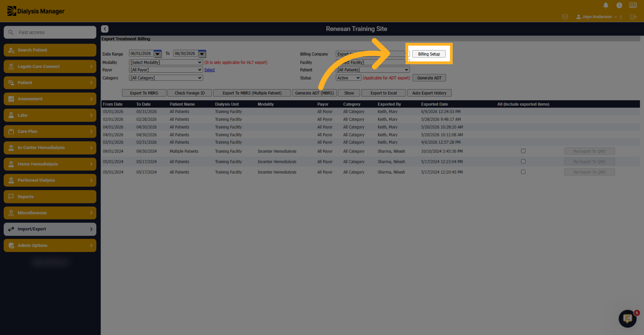Click the Export to Excel button

(383, 93)
